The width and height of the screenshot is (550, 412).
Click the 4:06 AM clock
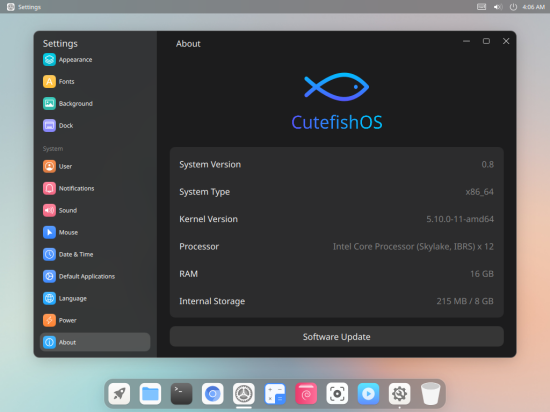(x=534, y=7)
